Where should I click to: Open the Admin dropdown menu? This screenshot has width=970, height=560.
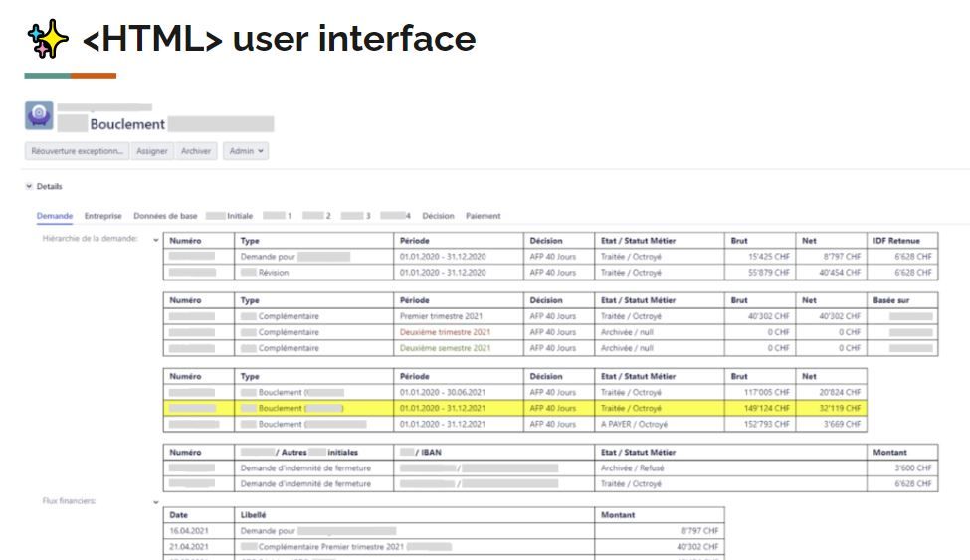click(x=246, y=151)
